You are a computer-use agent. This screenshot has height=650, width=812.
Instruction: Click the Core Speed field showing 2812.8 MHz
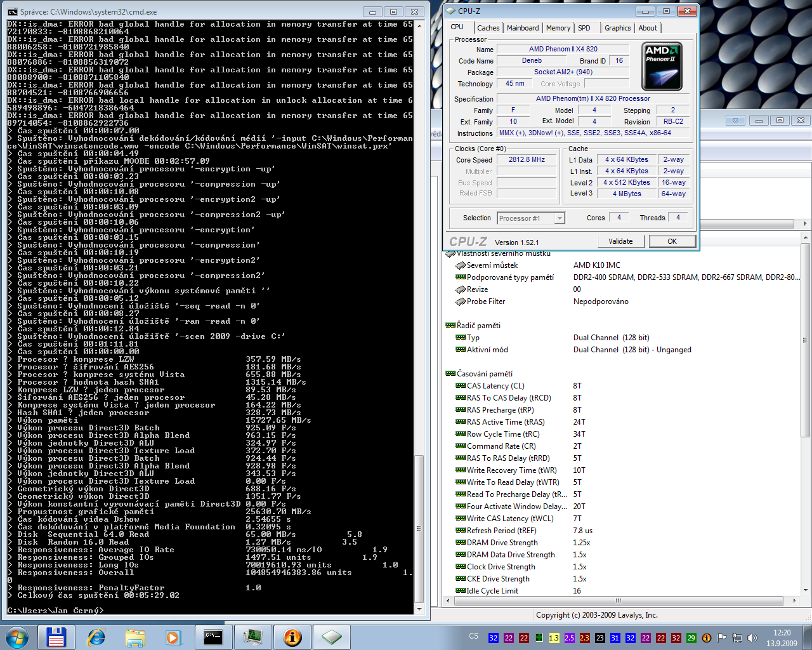(x=527, y=160)
